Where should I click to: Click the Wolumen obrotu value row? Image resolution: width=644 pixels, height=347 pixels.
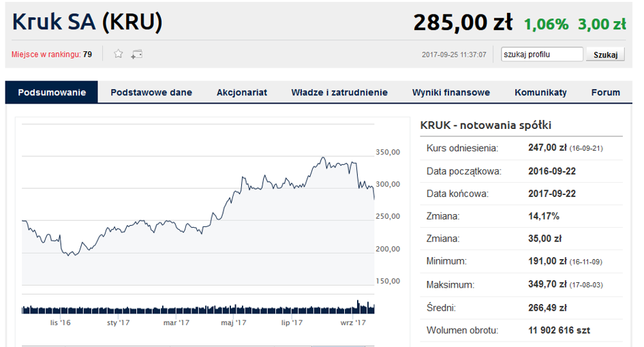click(x=521, y=330)
